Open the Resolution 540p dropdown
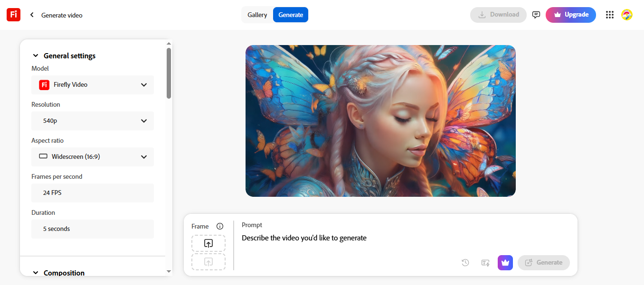This screenshot has height=285, width=644. pyautogui.click(x=93, y=121)
